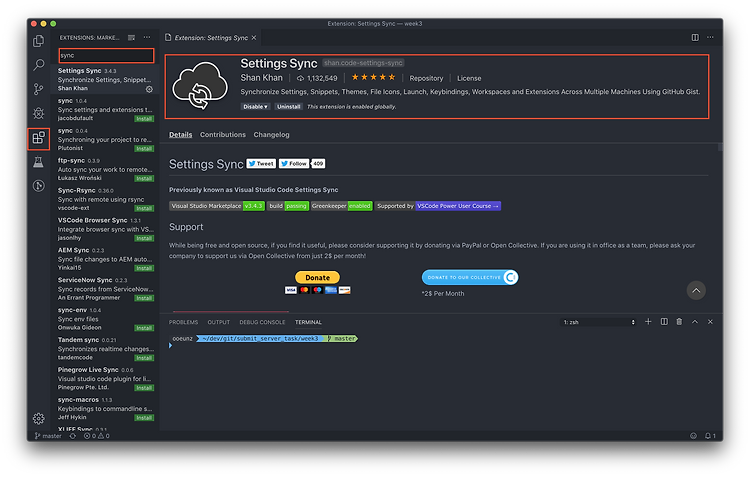This screenshot has height=477, width=750.
Task: Open the License link
Action: [469, 78]
